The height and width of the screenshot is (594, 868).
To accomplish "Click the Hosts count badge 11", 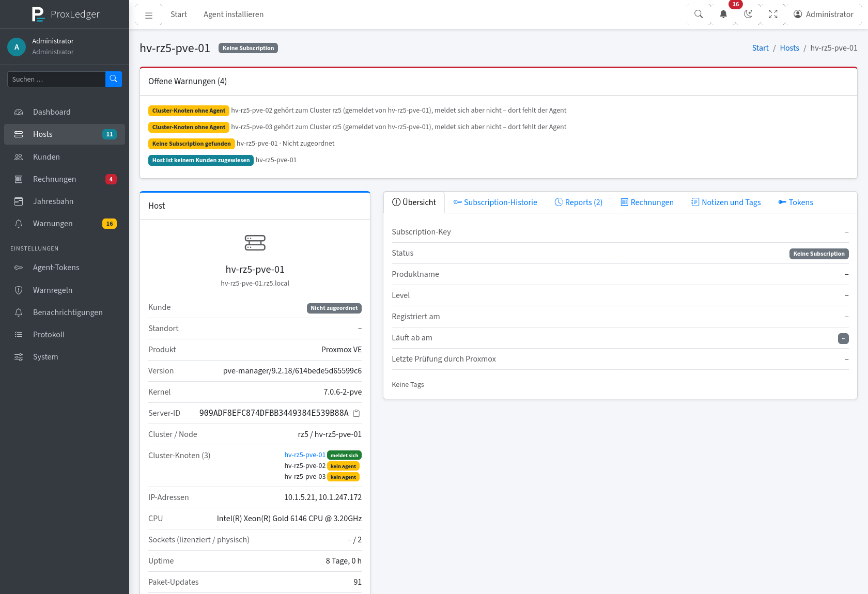I will tap(110, 134).
